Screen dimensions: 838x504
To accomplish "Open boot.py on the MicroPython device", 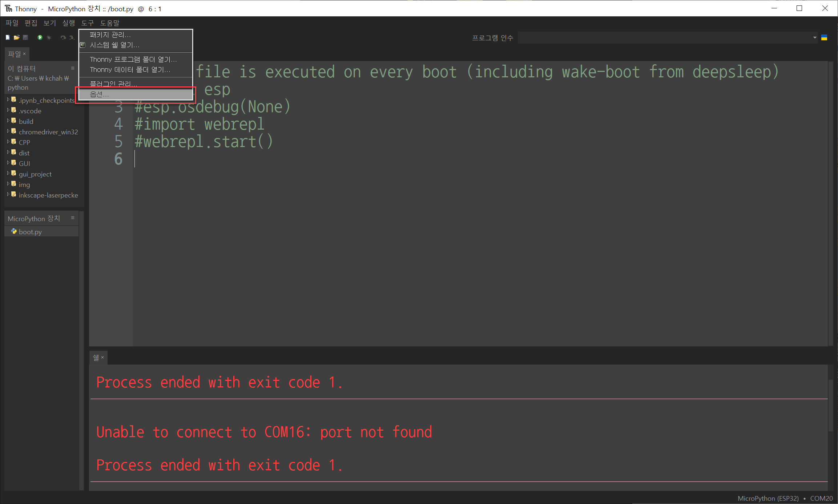I will [x=30, y=232].
